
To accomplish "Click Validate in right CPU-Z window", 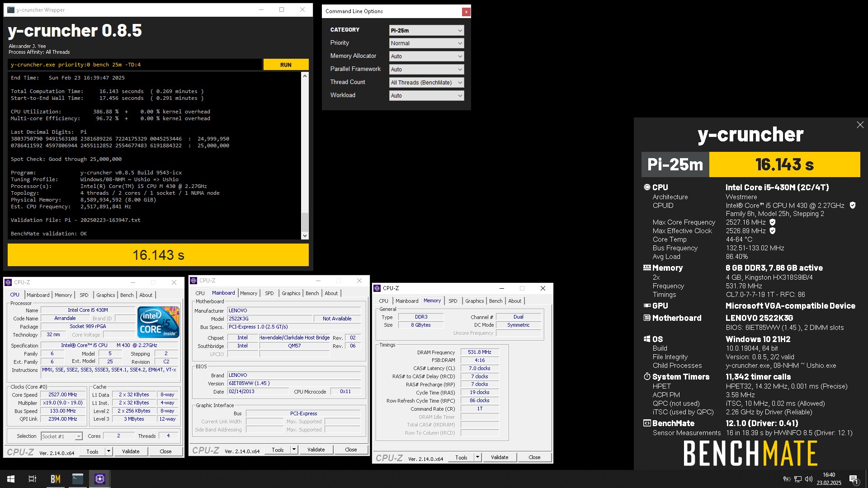I will (x=500, y=457).
